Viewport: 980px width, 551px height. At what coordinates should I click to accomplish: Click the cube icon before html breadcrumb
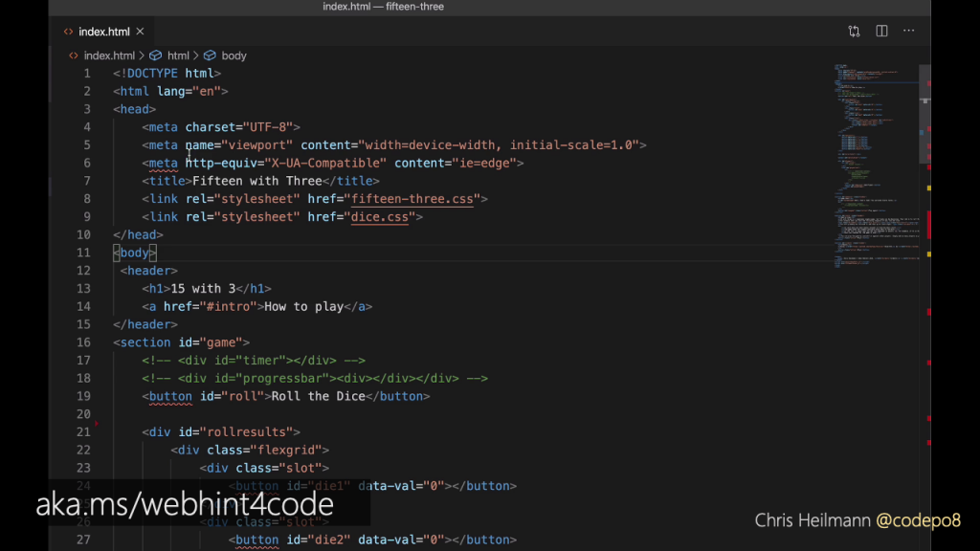(x=156, y=55)
